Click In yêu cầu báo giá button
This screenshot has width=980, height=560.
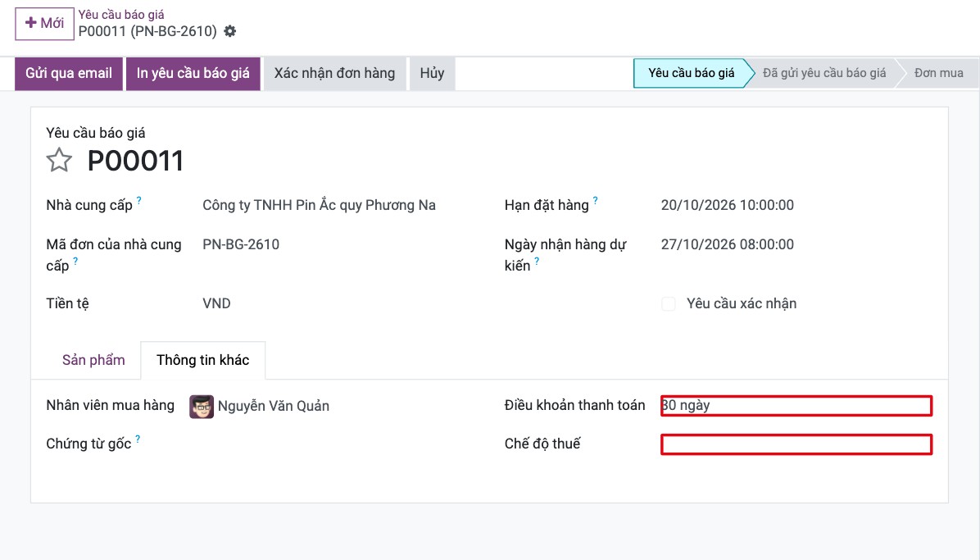pos(193,73)
